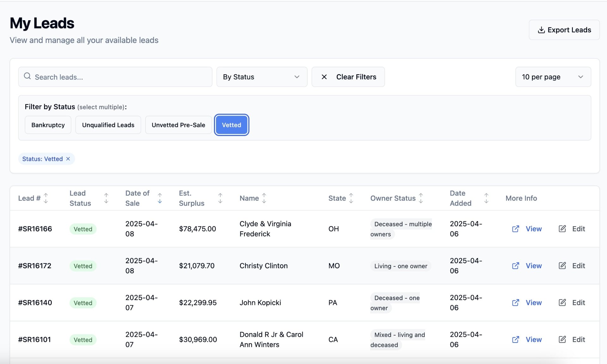This screenshot has width=607, height=364.
Task: Toggle the Bankruptcy status filter
Action: (48, 125)
